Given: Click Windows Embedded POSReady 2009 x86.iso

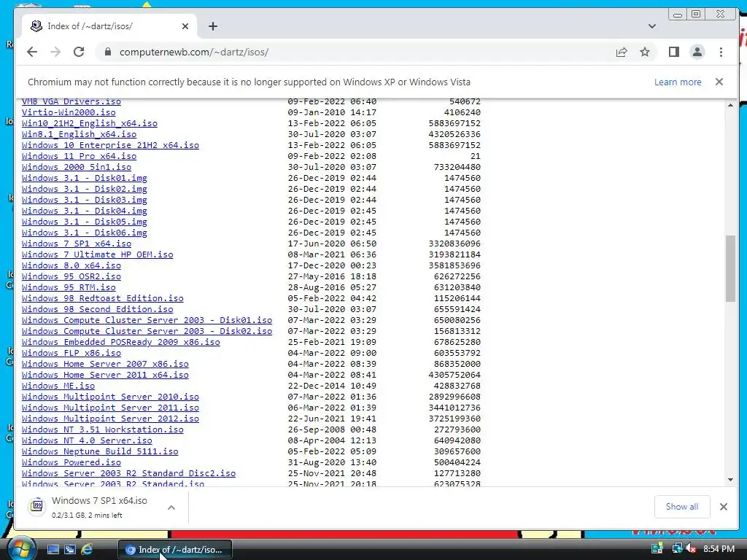Looking at the screenshot, I should click(120, 343).
